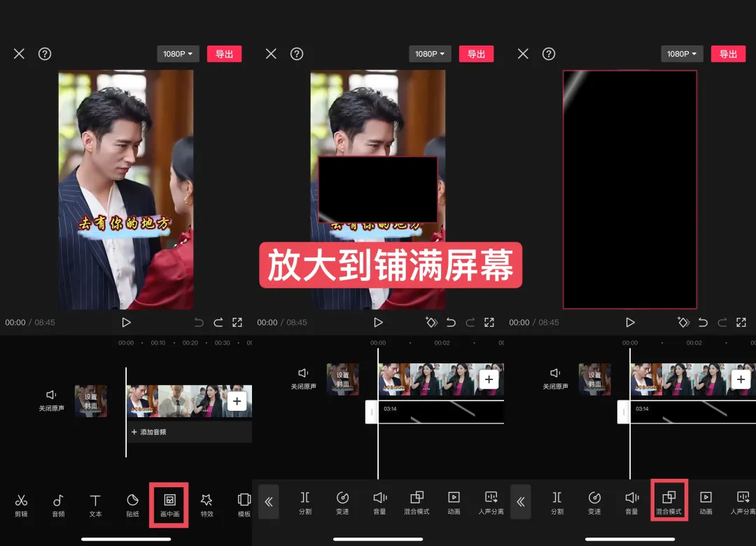Tap 导出 export button in right screen
This screenshot has width=756, height=546.
coord(728,54)
